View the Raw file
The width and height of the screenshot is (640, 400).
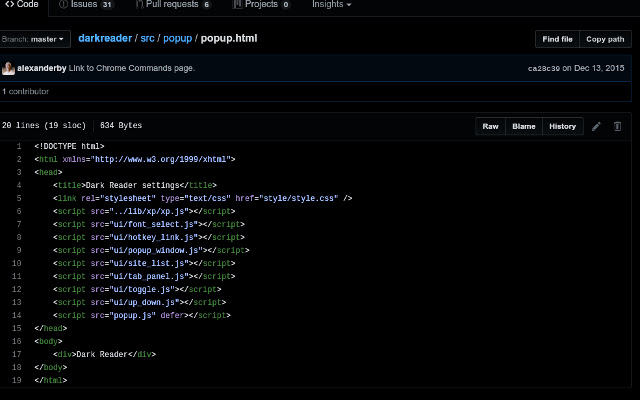tap(490, 126)
